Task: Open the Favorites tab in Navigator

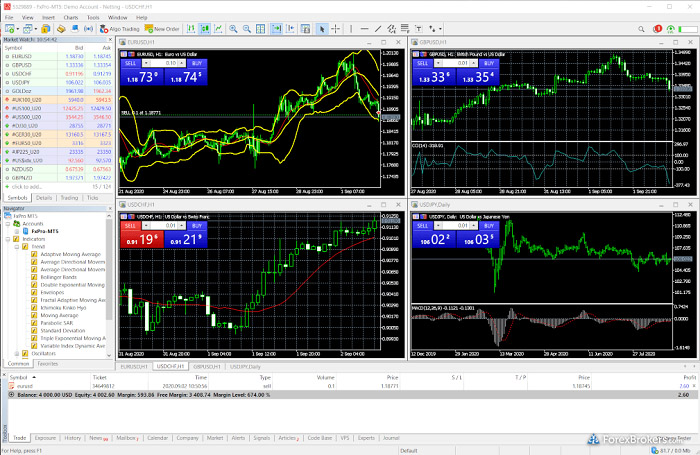Action: point(47,364)
